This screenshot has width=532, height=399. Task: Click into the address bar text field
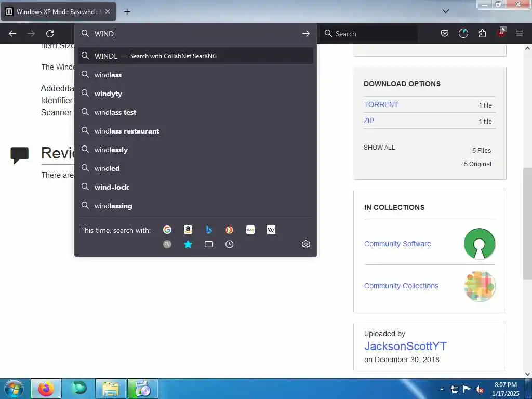[x=195, y=34]
